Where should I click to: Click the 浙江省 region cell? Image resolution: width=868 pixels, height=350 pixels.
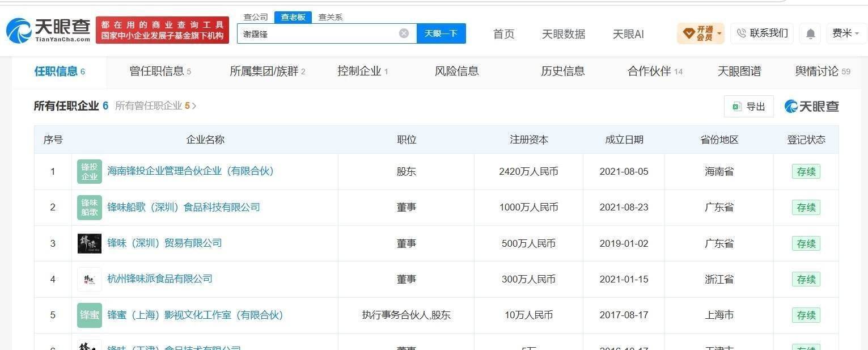tap(719, 279)
